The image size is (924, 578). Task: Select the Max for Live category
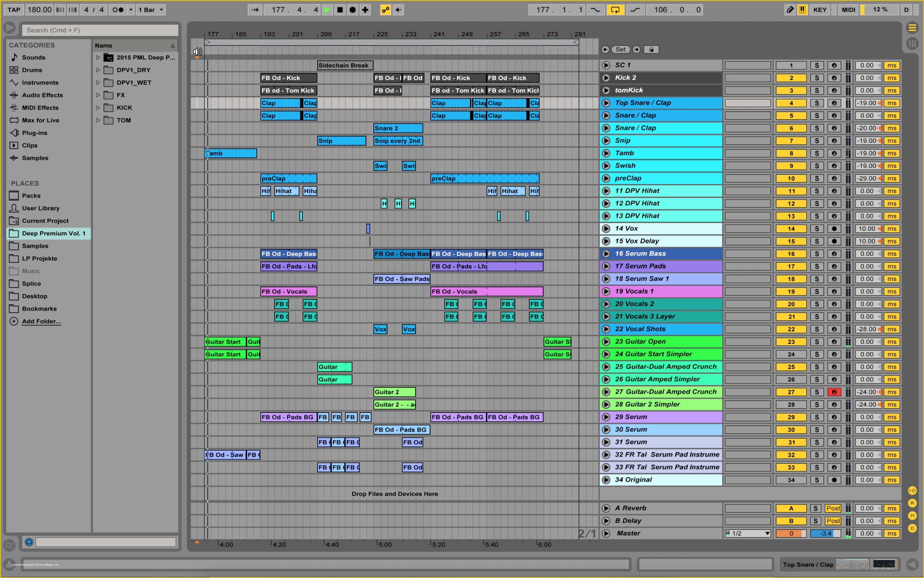pyautogui.click(x=41, y=120)
